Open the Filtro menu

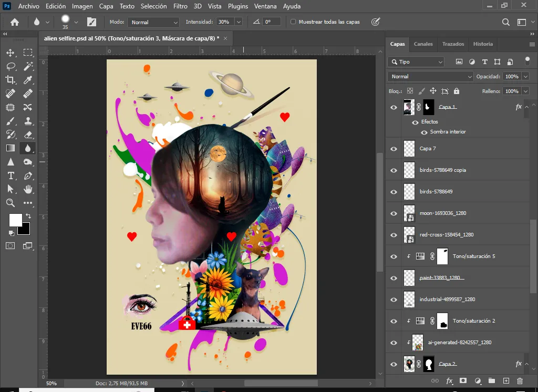180,6
